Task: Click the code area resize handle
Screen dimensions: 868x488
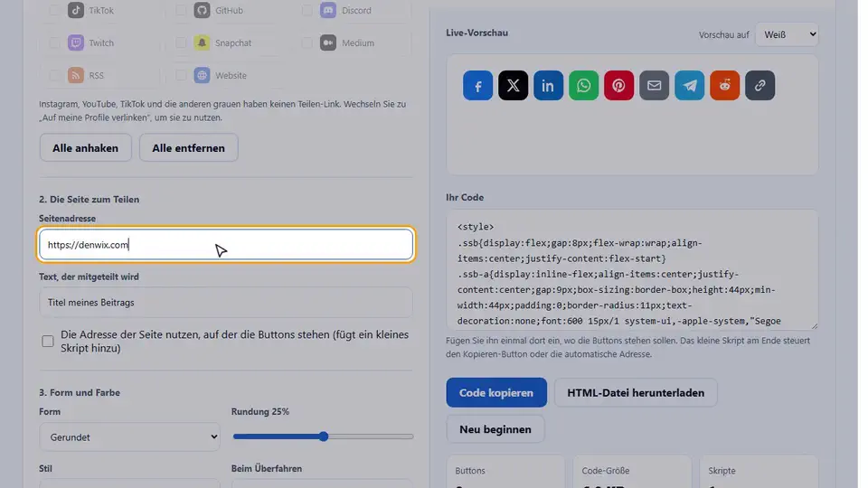Action: pyautogui.click(x=813, y=325)
